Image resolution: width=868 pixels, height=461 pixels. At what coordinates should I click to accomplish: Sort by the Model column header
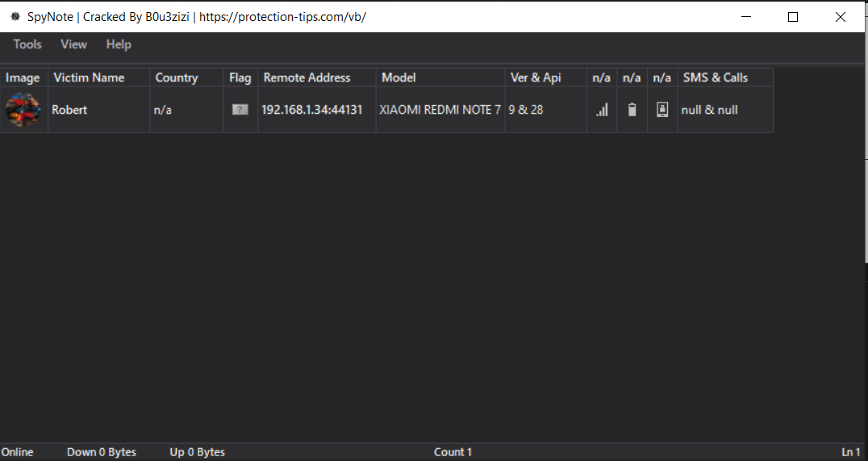pyautogui.click(x=440, y=78)
